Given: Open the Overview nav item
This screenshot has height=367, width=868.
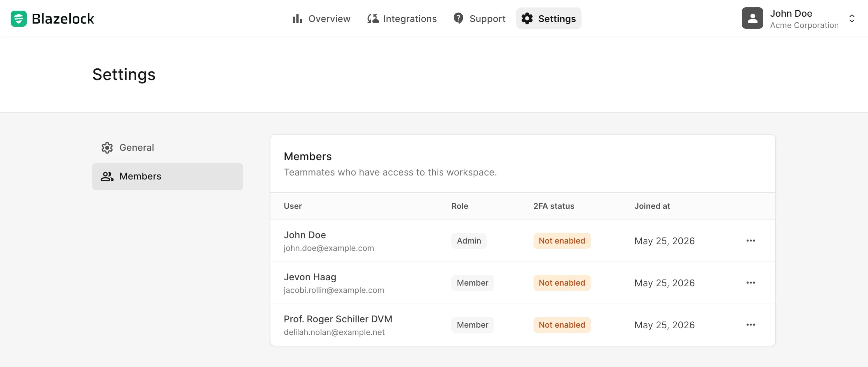Looking at the screenshot, I should (321, 19).
